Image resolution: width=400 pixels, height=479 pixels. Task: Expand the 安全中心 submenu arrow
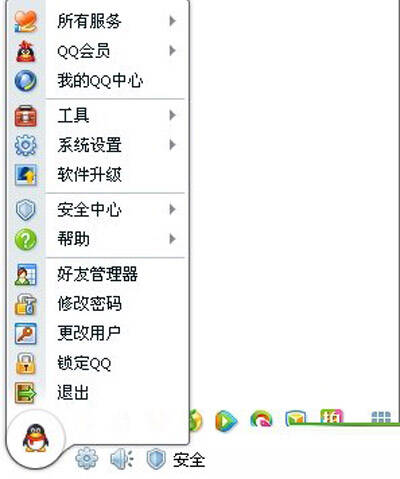(x=172, y=209)
